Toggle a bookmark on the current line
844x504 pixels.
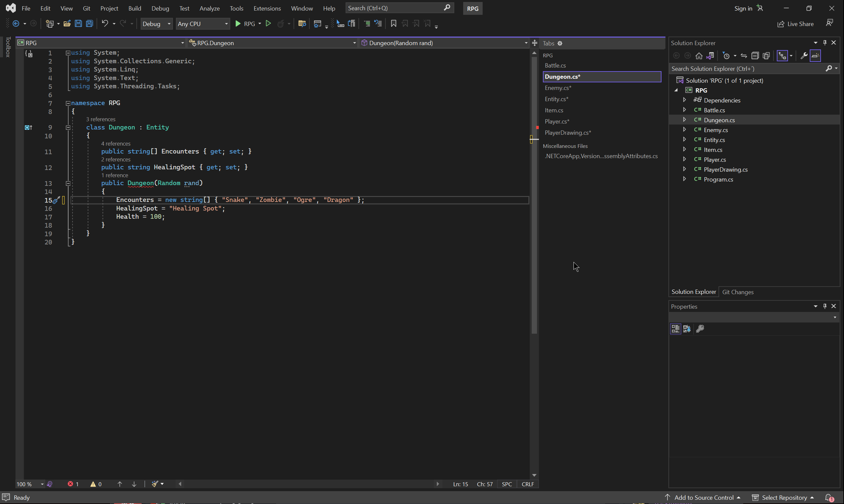point(393,23)
